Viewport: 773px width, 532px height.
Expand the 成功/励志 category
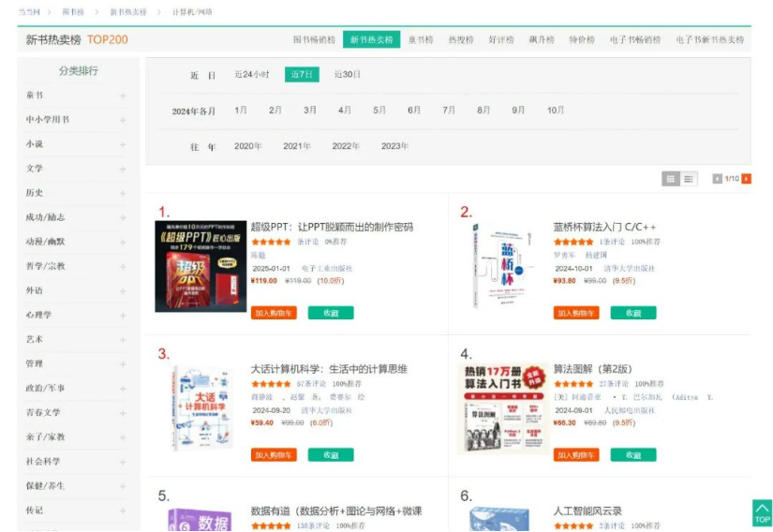[122, 217]
